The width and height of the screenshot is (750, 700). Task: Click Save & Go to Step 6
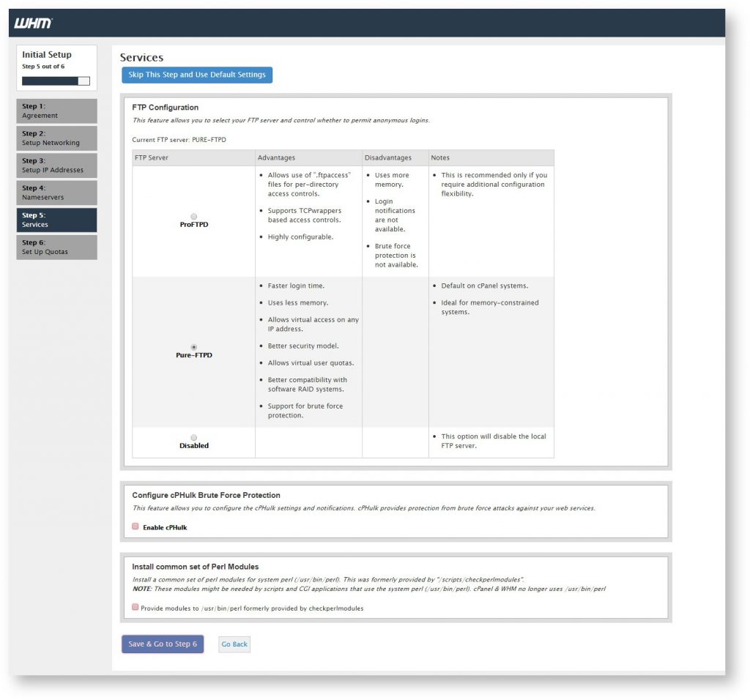coord(163,644)
